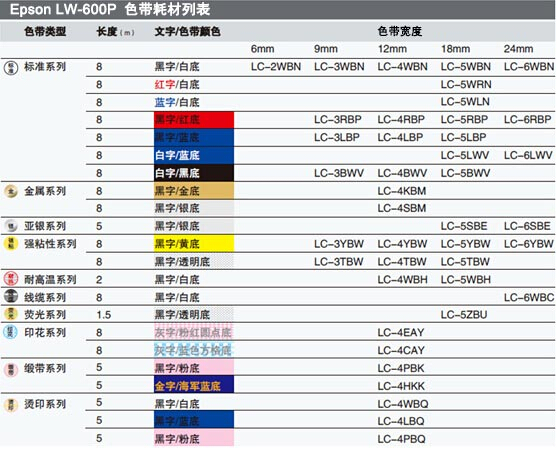Click model code LC-6WBC
Viewport: 557px width, 451px height.
coord(529,297)
